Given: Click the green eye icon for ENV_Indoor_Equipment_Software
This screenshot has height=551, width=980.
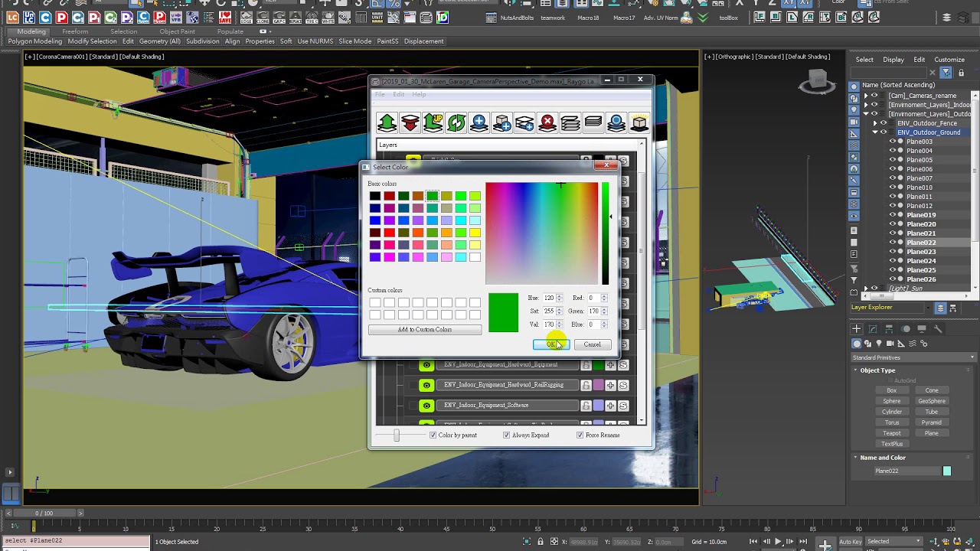Looking at the screenshot, I should 426,405.
